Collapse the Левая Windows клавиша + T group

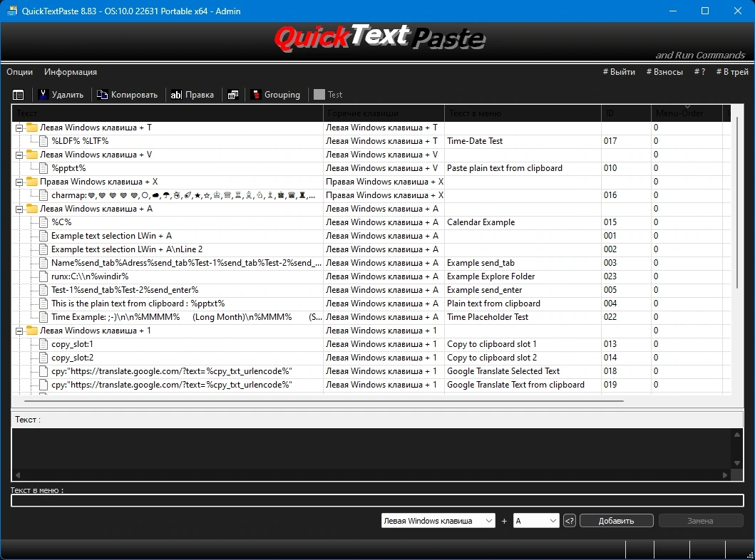pyautogui.click(x=19, y=128)
